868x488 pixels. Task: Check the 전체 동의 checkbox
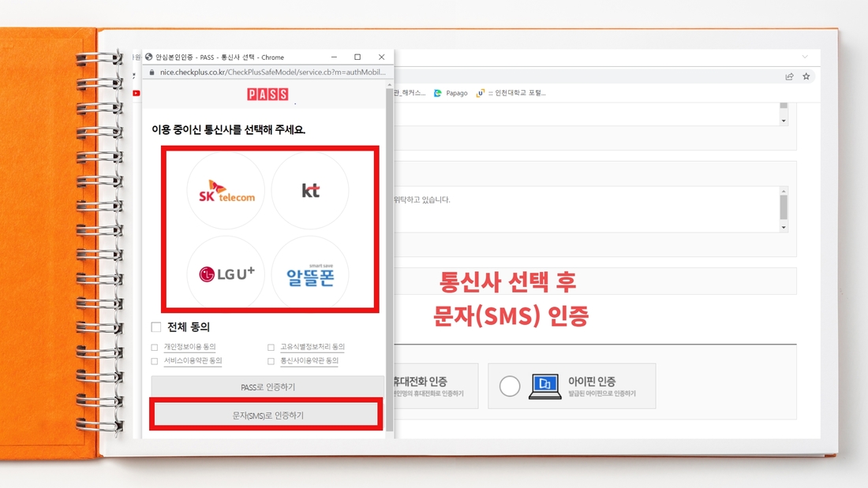tap(156, 327)
